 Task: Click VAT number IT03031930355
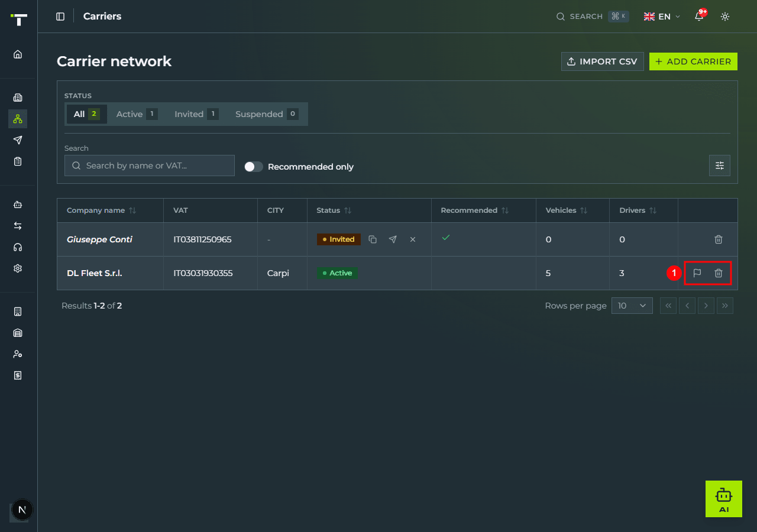(x=203, y=273)
